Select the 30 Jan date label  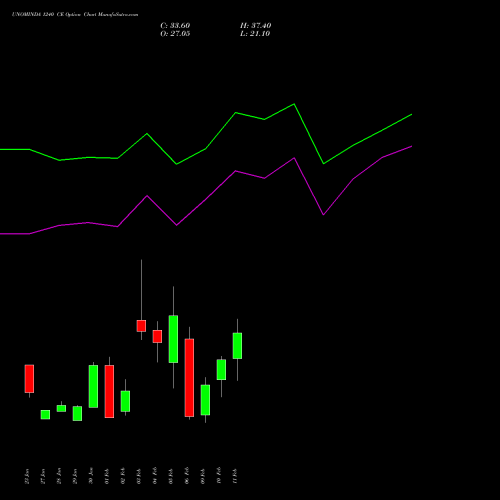point(91,476)
